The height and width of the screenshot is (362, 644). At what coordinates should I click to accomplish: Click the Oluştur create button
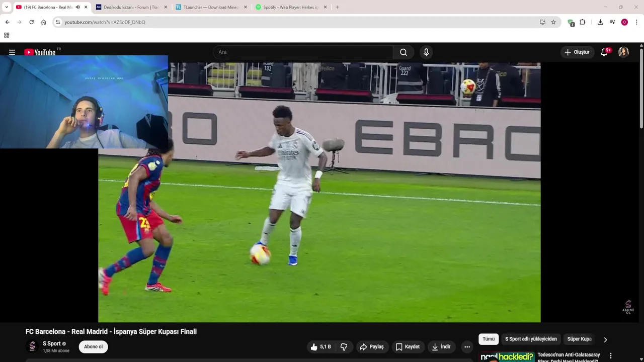coord(577,52)
